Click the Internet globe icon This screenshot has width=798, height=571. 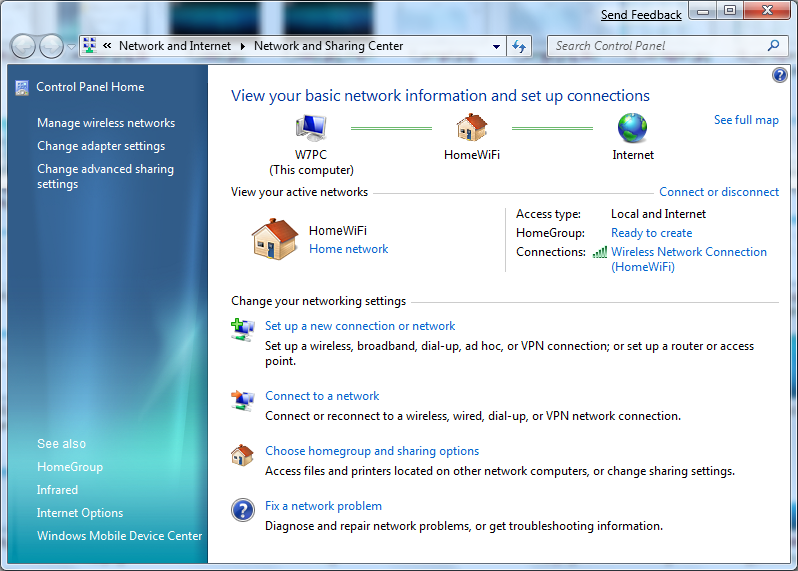pyautogui.click(x=633, y=128)
